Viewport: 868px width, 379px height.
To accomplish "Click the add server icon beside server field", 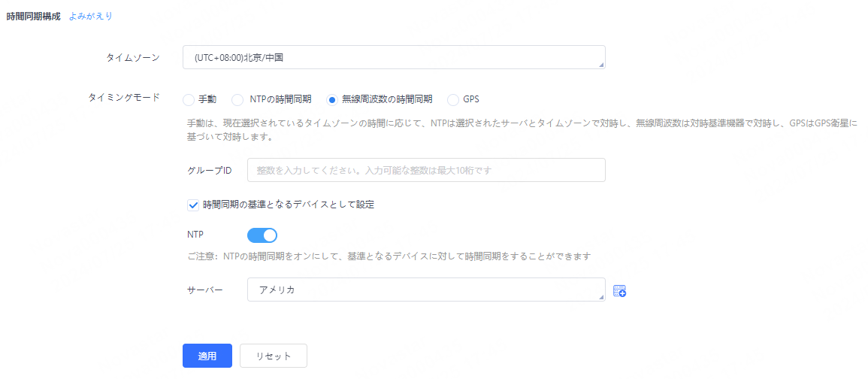I will pyautogui.click(x=619, y=291).
